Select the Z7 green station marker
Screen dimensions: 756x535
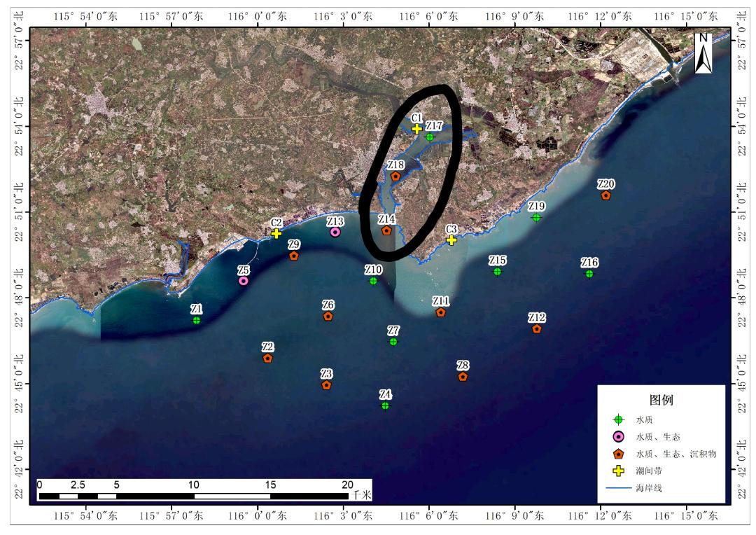click(393, 342)
